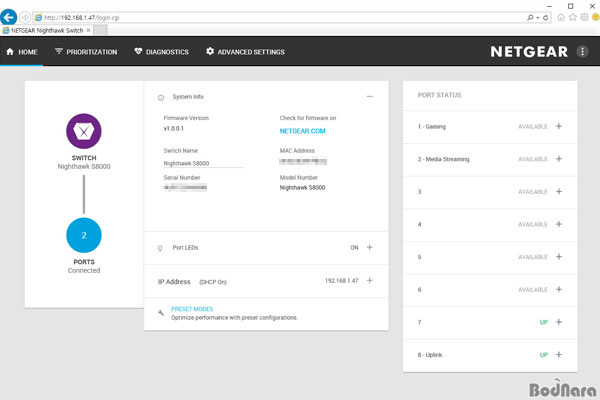Open a new browser tab
This screenshot has height=400, width=600.
point(100,30)
